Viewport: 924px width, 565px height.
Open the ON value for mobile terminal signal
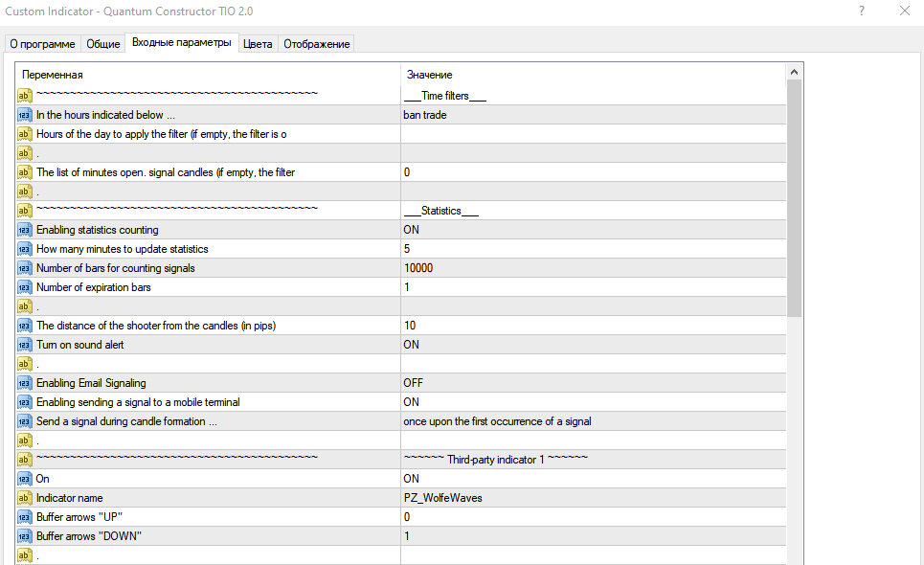(594, 402)
